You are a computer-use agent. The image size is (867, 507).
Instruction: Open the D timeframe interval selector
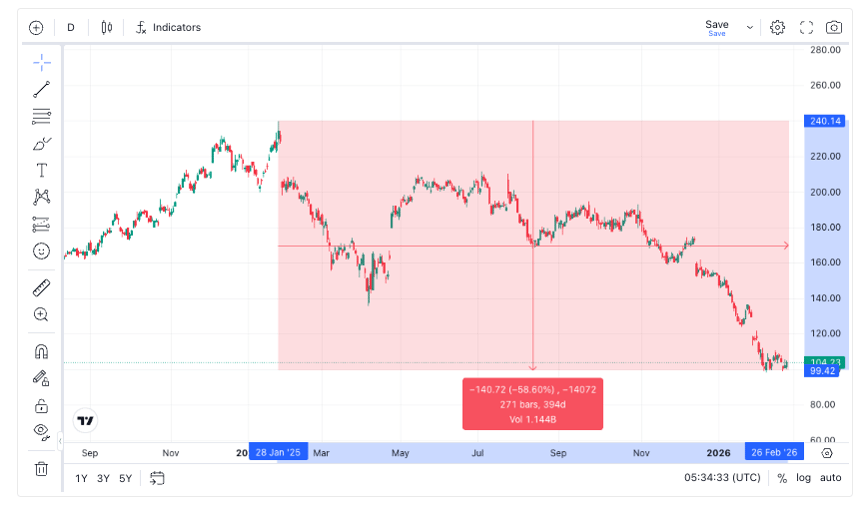[x=71, y=28]
